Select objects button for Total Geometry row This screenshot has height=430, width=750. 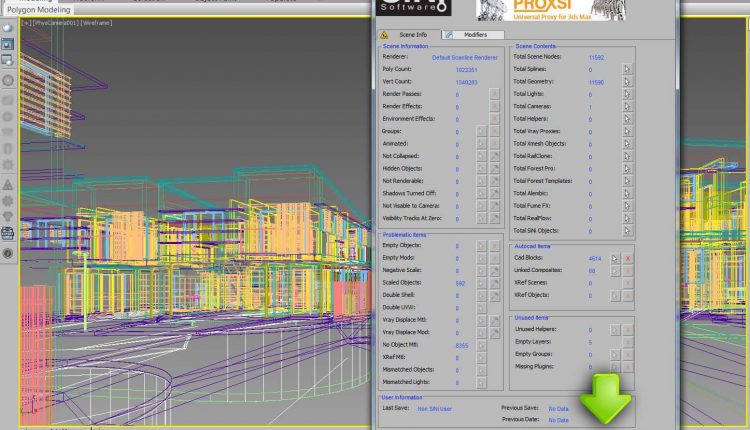(x=628, y=82)
